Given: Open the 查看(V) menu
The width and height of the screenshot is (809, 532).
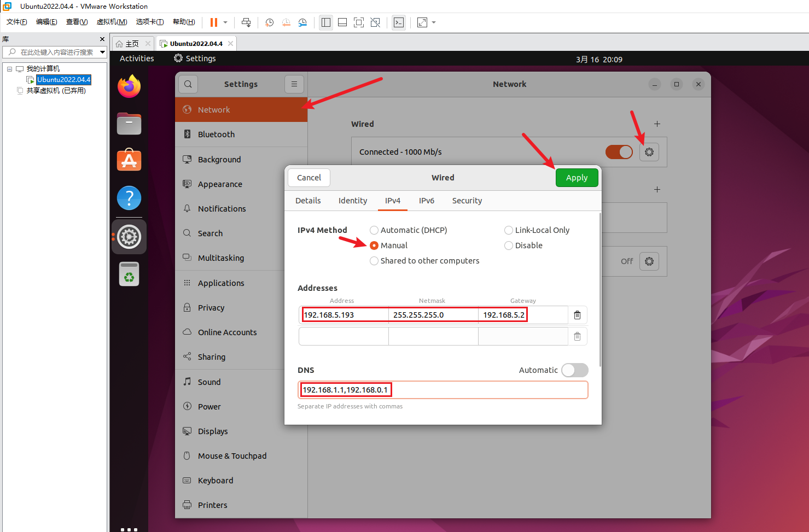Looking at the screenshot, I should point(77,22).
